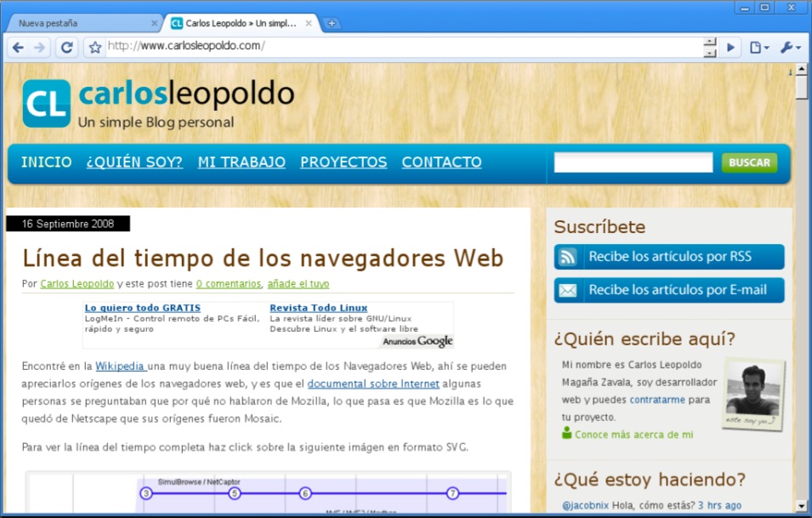Click the browser timeline SVG image

(268, 492)
